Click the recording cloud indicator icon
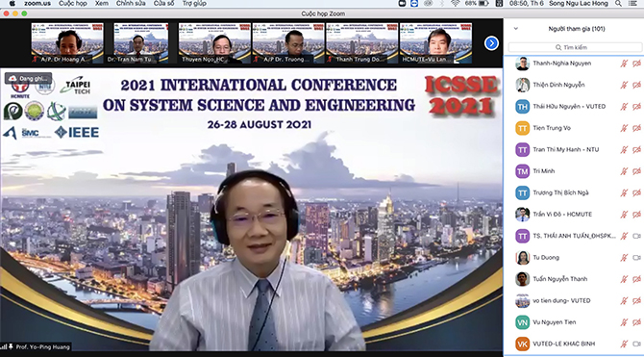The width and height of the screenshot is (644, 357). [x=12, y=78]
